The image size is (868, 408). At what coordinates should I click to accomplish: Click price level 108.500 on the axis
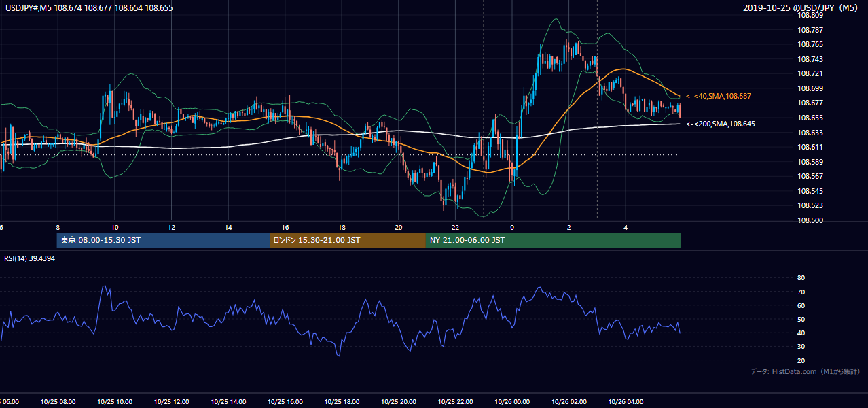coord(810,220)
